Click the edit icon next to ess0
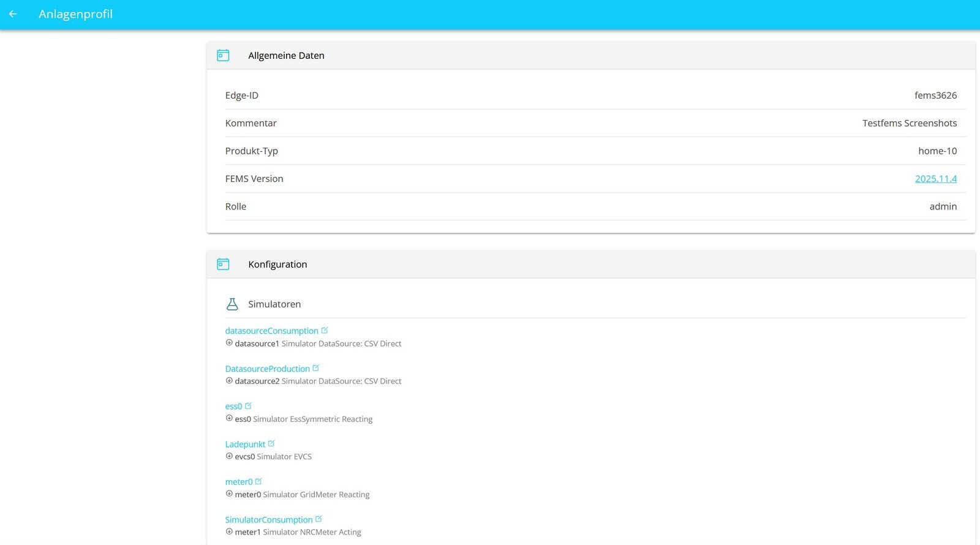The image size is (980, 545). [x=248, y=406]
